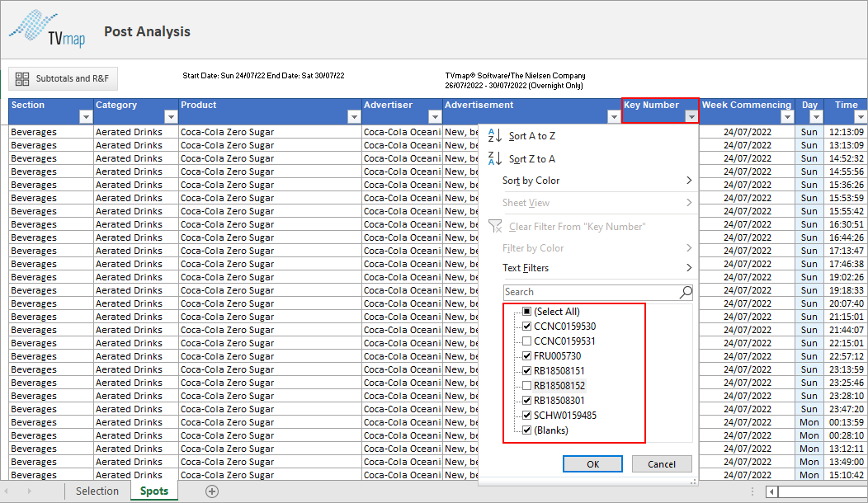
Task: Open Advertisement column filter dropdown
Action: pos(613,117)
